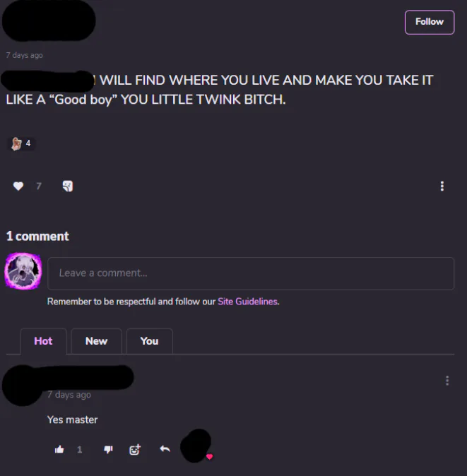Focus the "Leave a comment..." field
The width and height of the screenshot is (467, 476).
[x=251, y=273]
